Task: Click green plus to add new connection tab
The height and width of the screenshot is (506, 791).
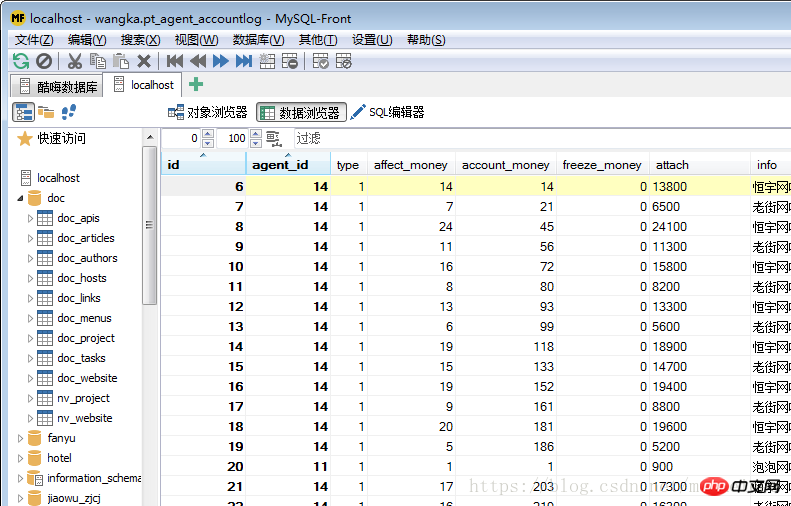Action: 196,85
